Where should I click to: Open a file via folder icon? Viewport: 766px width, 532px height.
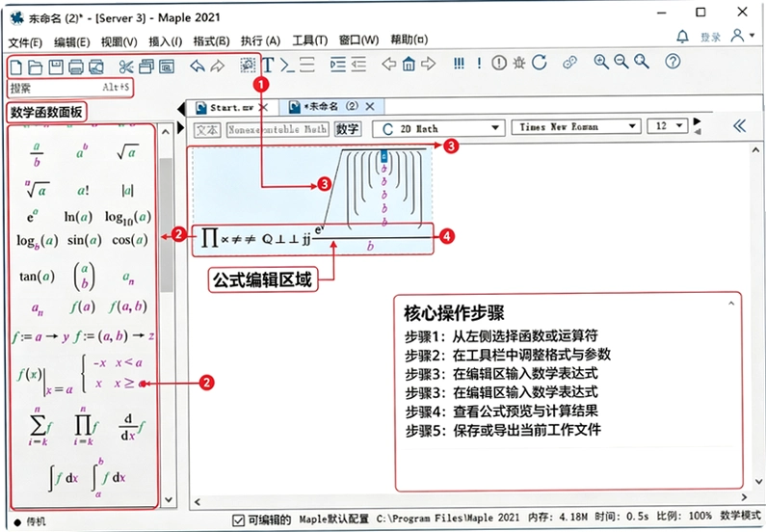(x=36, y=66)
